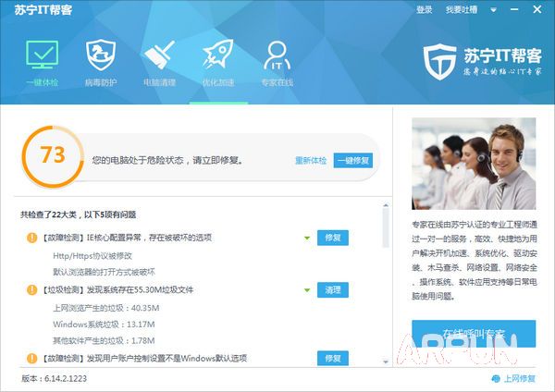Open the title bar dropdown menu arrow
Viewport: 555px width, 392px height.
tap(493, 10)
